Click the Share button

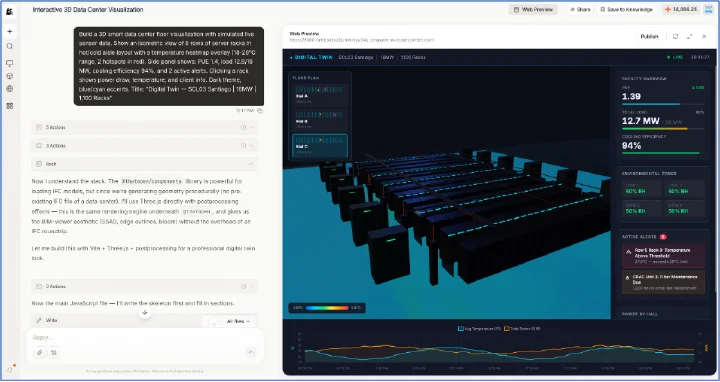(579, 9)
